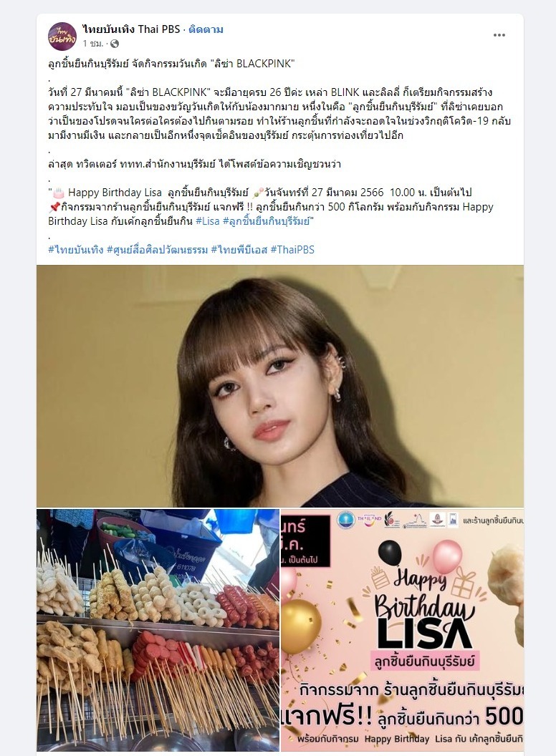Open the #ไทยพีบีเอส hashtag
The height and width of the screenshot is (756, 556).
click(239, 249)
